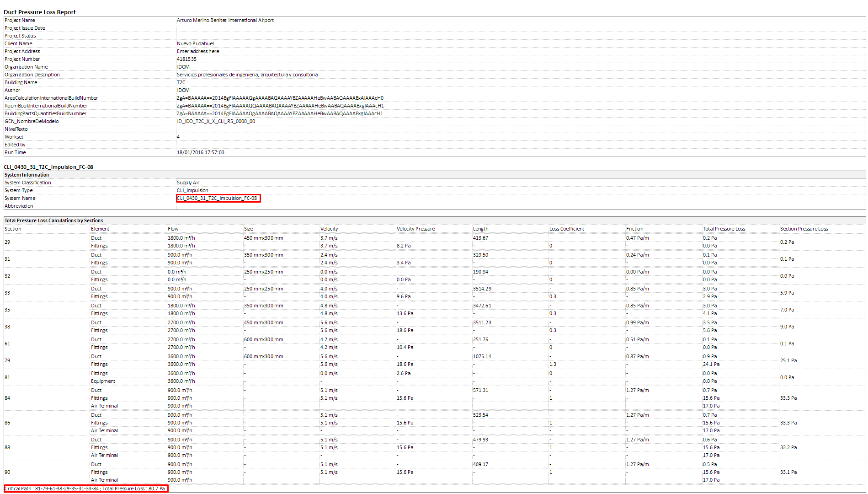Select the section number '29' cell

coord(7,242)
